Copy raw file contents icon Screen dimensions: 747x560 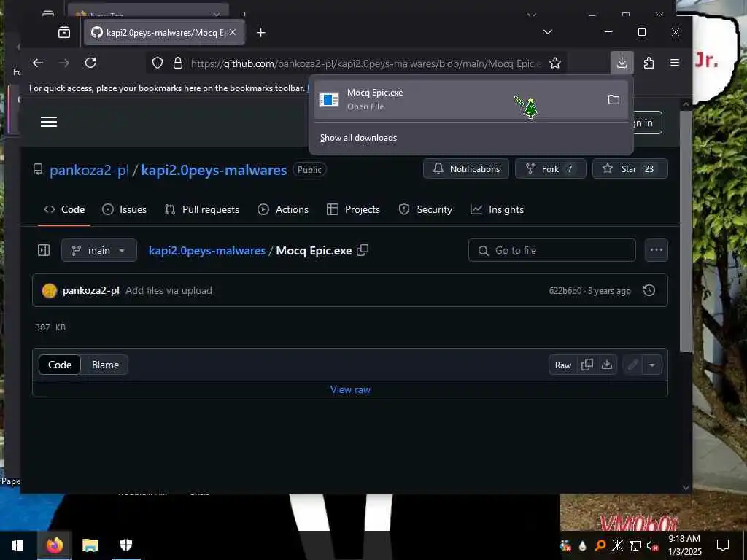[587, 365]
